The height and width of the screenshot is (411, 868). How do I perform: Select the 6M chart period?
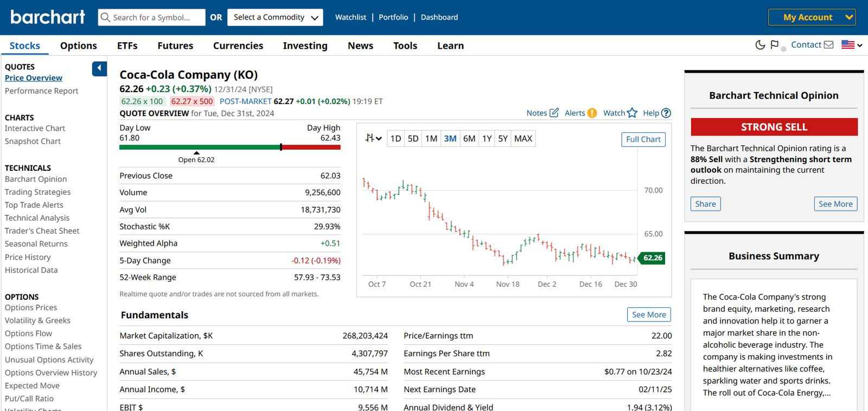(469, 139)
